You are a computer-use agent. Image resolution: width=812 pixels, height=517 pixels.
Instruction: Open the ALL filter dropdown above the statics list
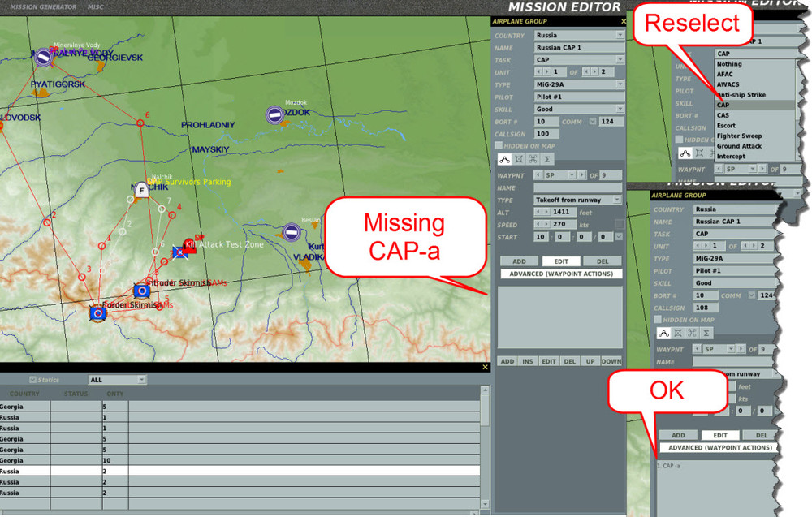point(116,379)
